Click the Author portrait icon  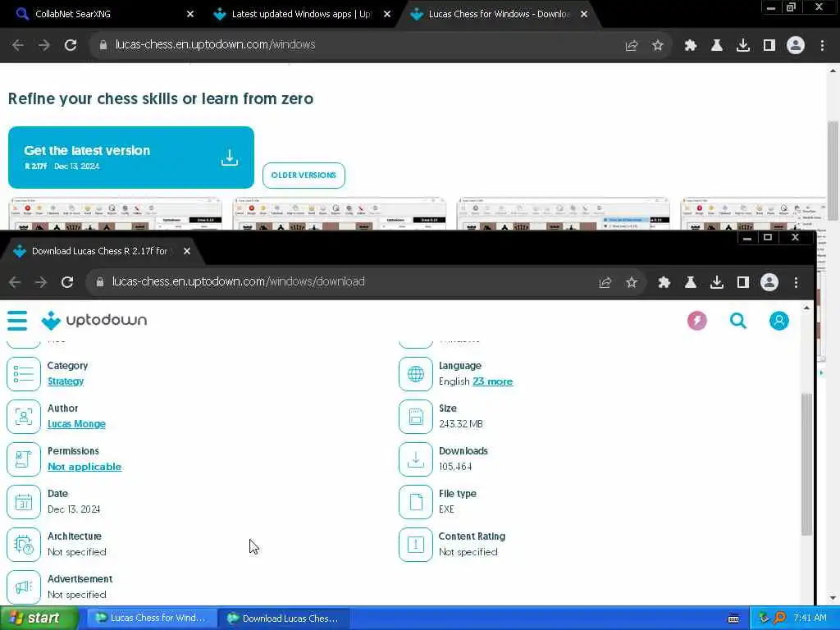[24, 417]
